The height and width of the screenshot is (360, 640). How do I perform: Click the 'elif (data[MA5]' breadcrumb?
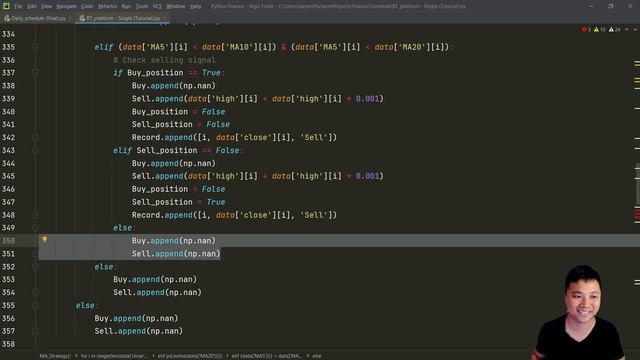click(x=267, y=356)
